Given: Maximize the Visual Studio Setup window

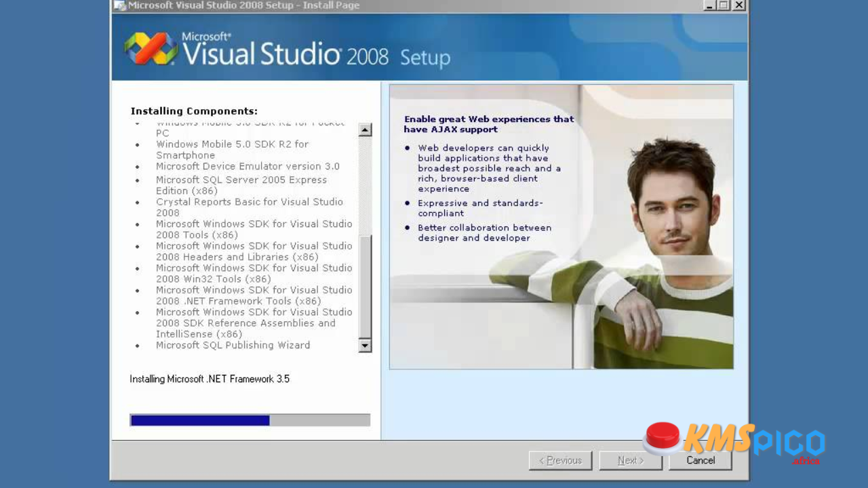Looking at the screenshot, I should 724,5.
